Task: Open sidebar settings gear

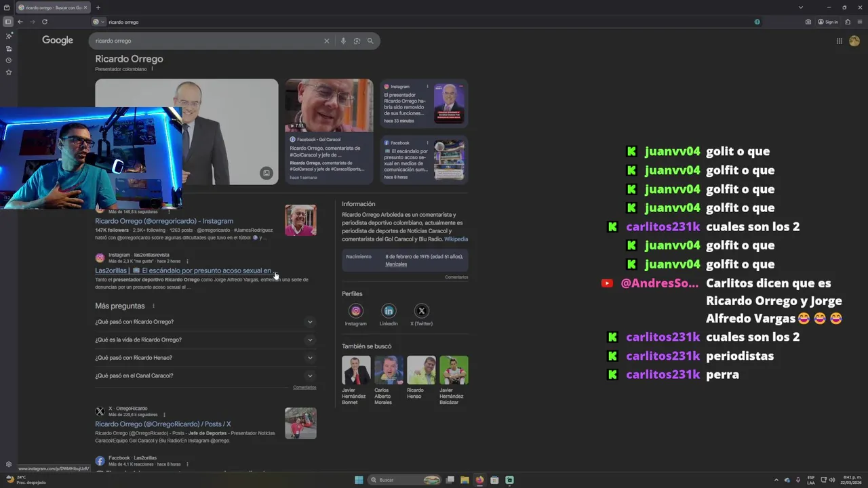Action: pyautogui.click(x=8, y=464)
